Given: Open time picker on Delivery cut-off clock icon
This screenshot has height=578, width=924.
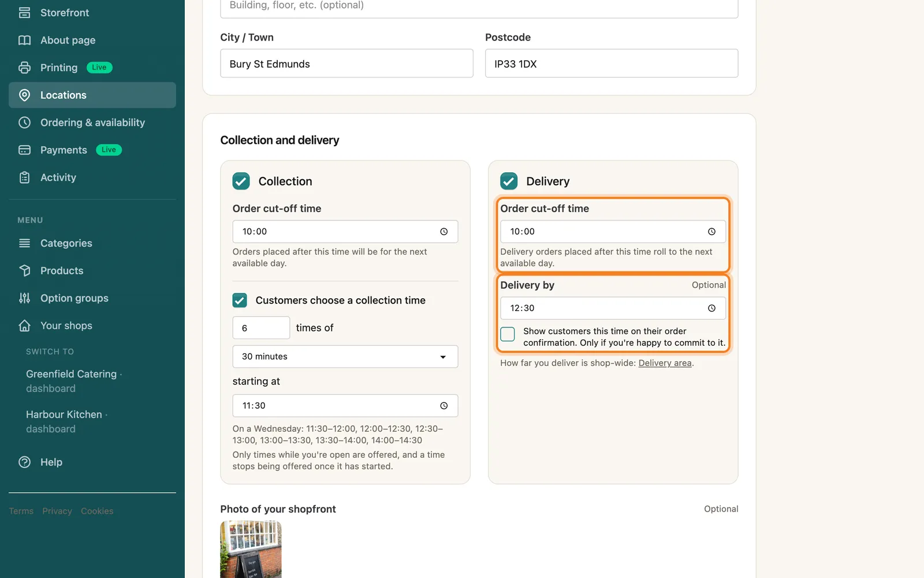Looking at the screenshot, I should [x=711, y=232].
